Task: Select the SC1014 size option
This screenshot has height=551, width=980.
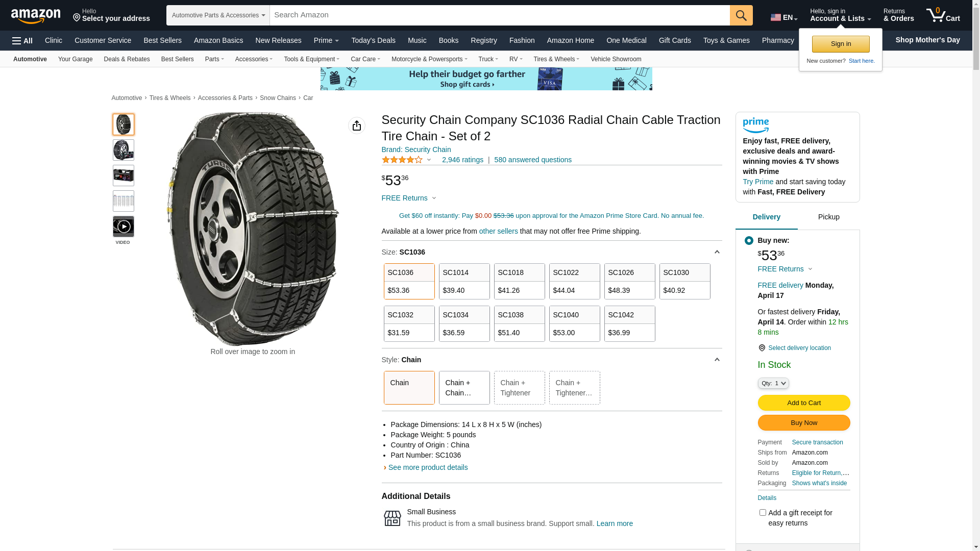Action: tap(464, 281)
